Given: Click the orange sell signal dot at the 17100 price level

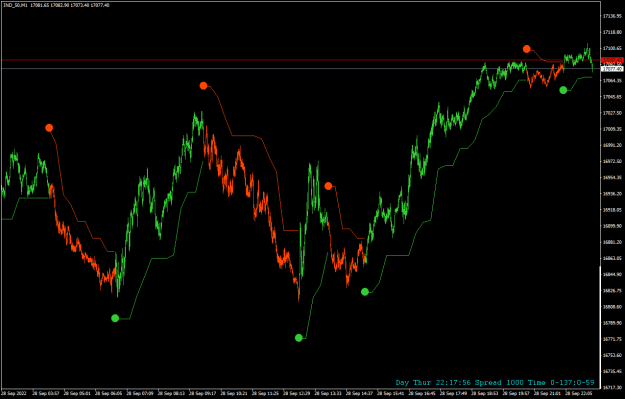Looking at the screenshot, I should point(527,49).
